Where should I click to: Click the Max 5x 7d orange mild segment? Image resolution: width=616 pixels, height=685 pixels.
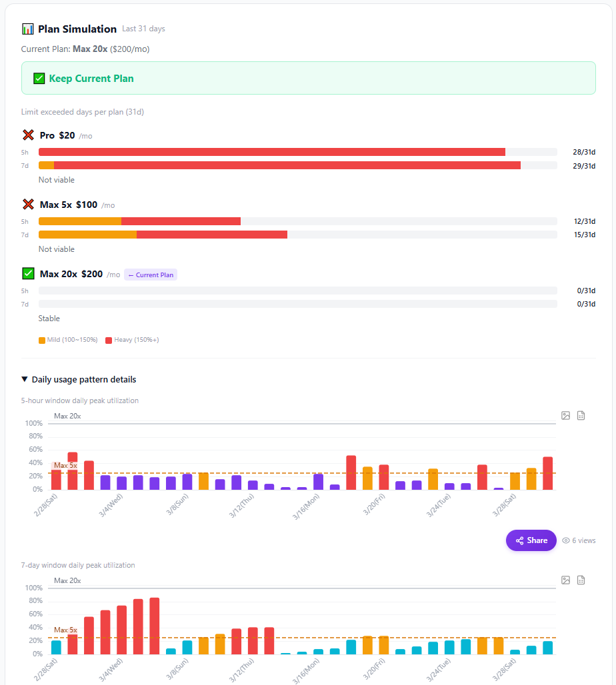click(87, 235)
